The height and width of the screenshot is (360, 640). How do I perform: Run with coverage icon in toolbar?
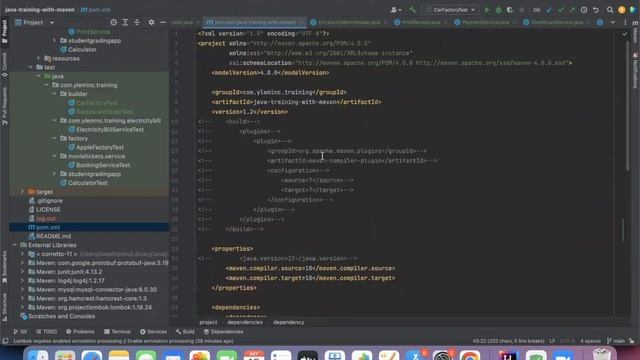tap(510, 10)
